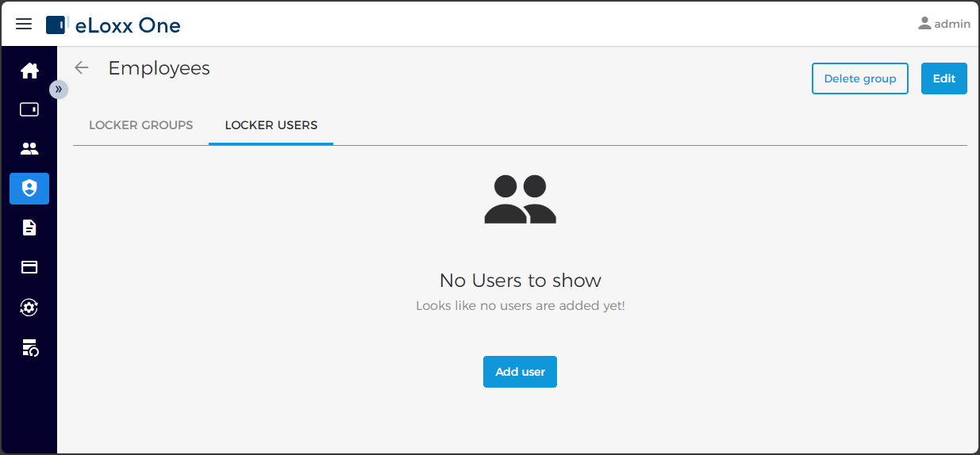Go to Home in sidebar
The height and width of the screenshot is (455, 980).
[x=29, y=71]
